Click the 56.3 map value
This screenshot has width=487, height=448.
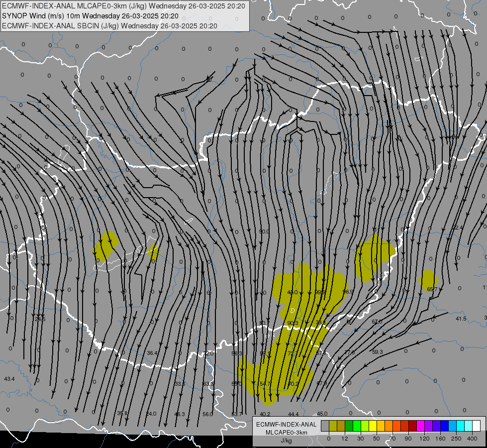pos(237,353)
